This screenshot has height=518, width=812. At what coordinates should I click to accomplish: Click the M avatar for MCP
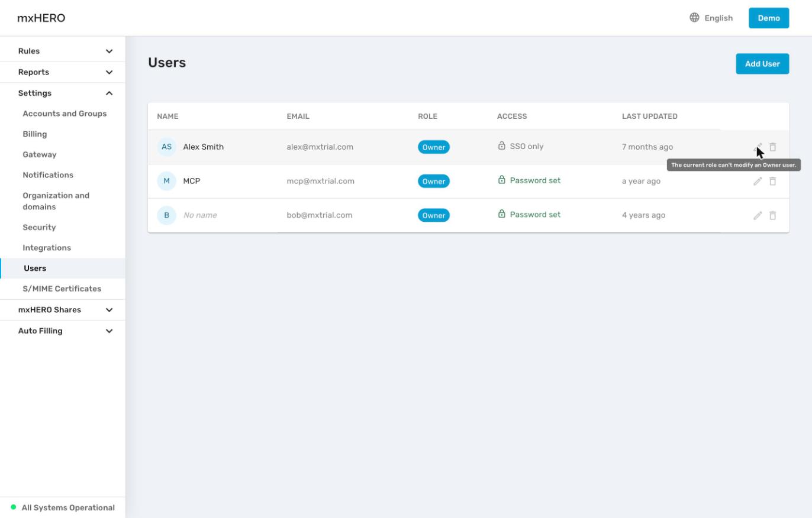(166, 181)
